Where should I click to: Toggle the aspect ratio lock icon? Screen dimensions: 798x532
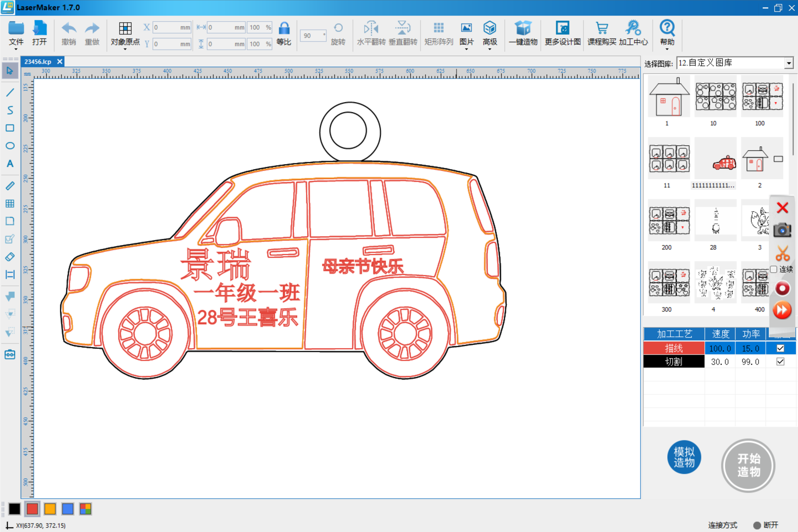[284, 28]
